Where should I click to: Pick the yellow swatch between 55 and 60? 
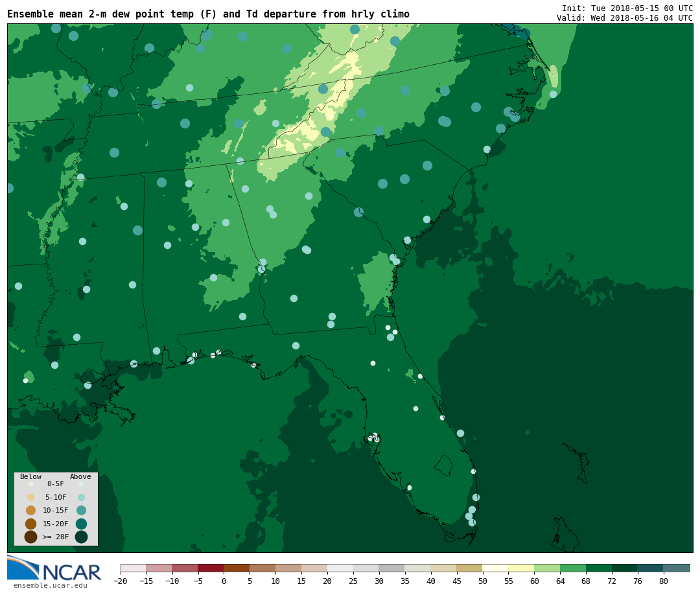click(x=522, y=568)
